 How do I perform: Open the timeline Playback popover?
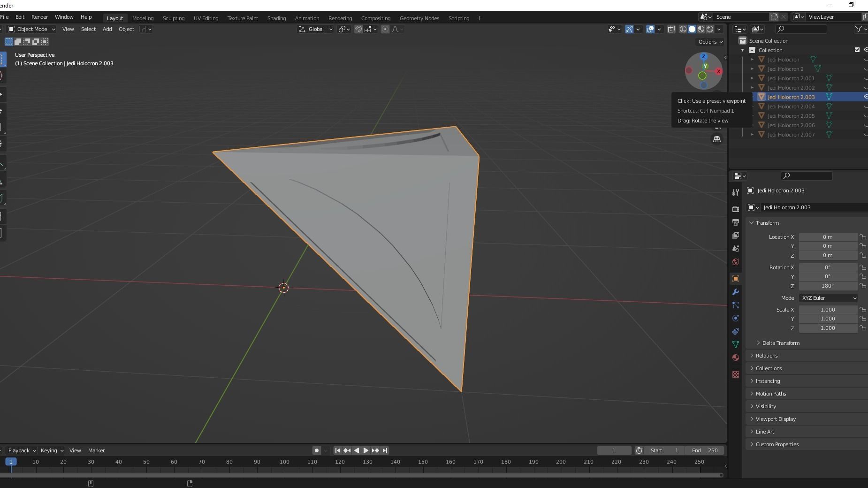[x=22, y=450]
